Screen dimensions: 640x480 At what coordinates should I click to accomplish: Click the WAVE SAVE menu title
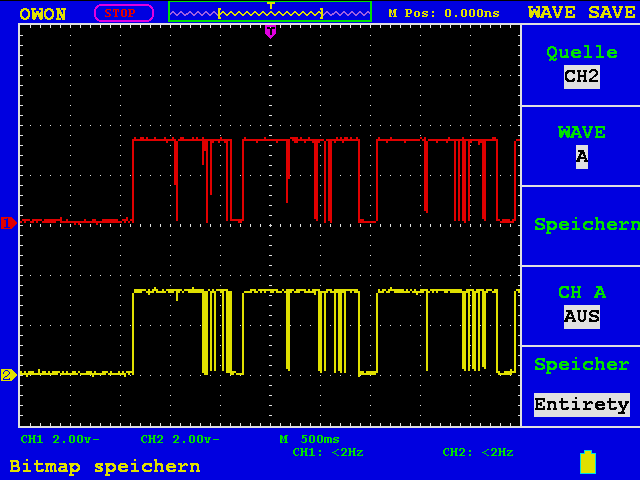tap(582, 13)
